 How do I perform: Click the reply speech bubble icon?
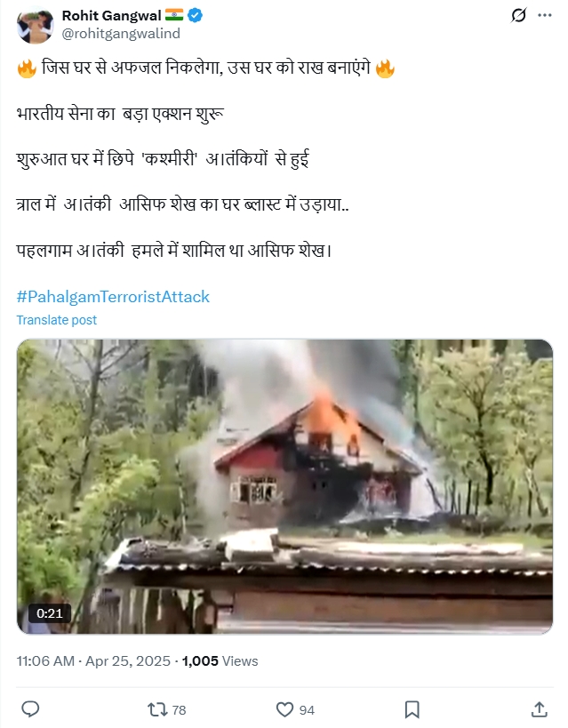30,709
